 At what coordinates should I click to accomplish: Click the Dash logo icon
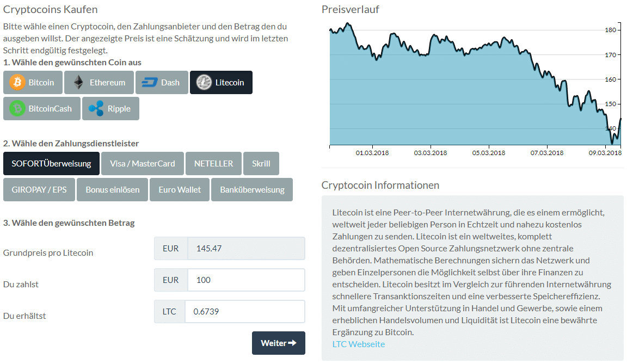150,83
